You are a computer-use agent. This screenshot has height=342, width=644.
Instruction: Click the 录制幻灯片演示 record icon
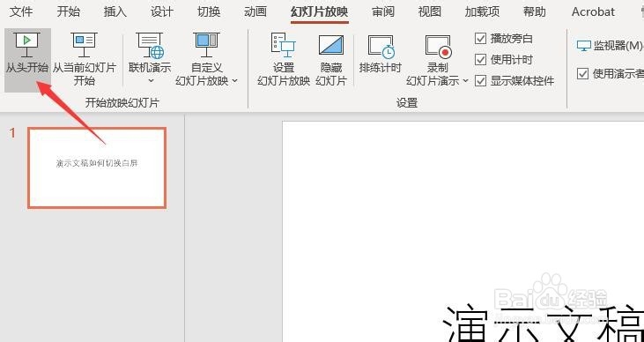click(438, 47)
